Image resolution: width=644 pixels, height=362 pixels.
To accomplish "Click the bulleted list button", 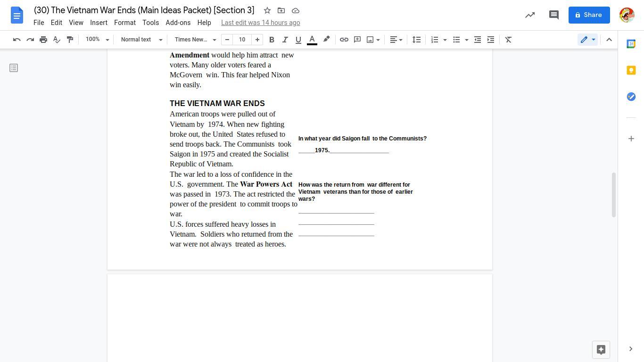I will (x=456, y=40).
